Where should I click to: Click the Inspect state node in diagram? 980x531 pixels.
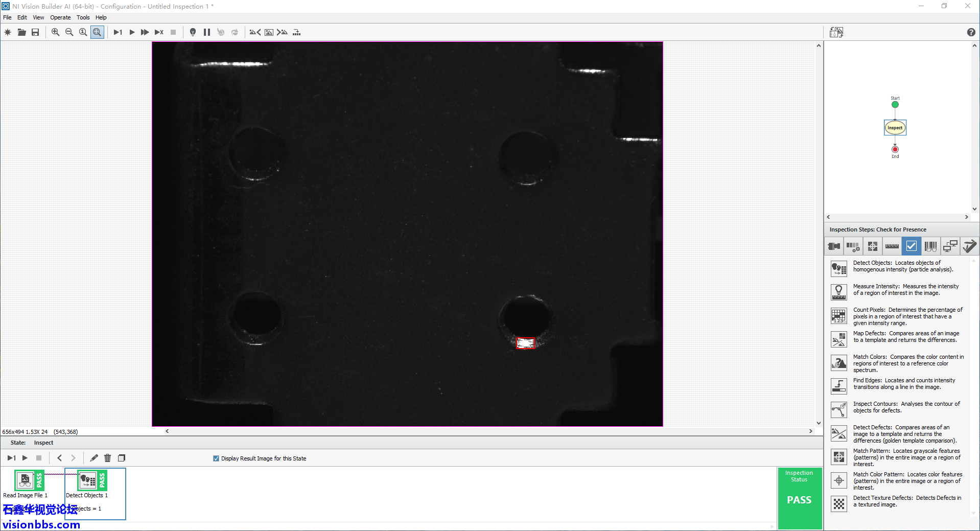(895, 128)
